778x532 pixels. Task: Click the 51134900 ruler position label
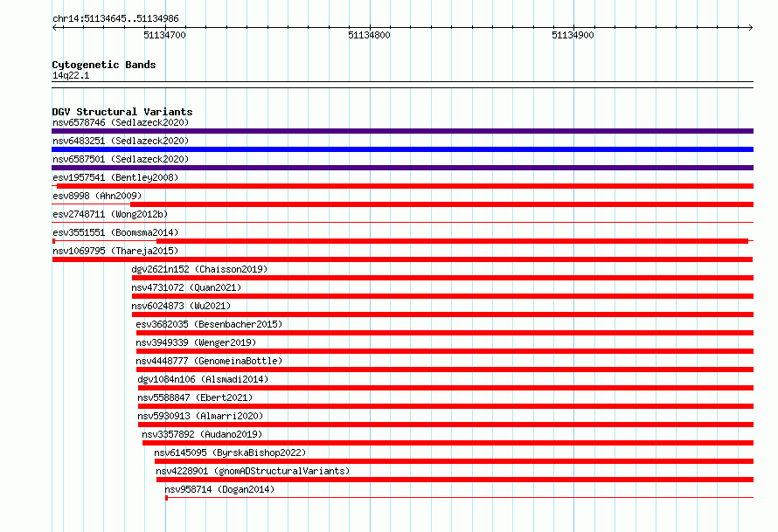pyautogui.click(x=573, y=35)
